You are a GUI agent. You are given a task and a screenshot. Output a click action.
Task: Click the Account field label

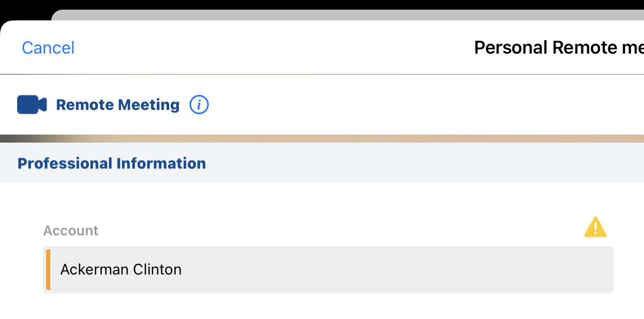[71, 231]
